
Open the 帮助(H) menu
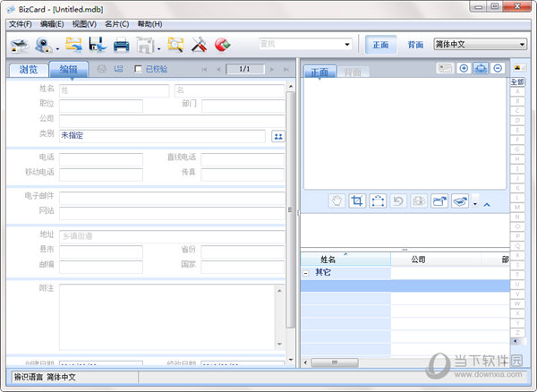click(149, 24)
